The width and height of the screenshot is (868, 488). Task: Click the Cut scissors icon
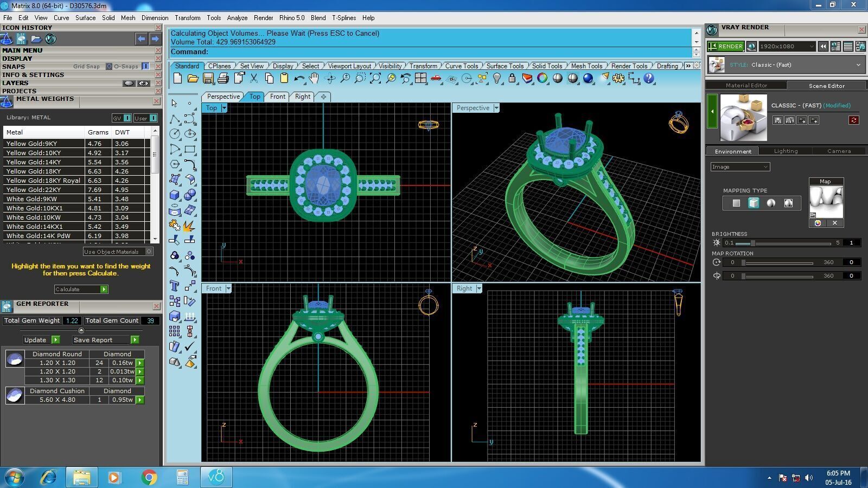point(253,79)
